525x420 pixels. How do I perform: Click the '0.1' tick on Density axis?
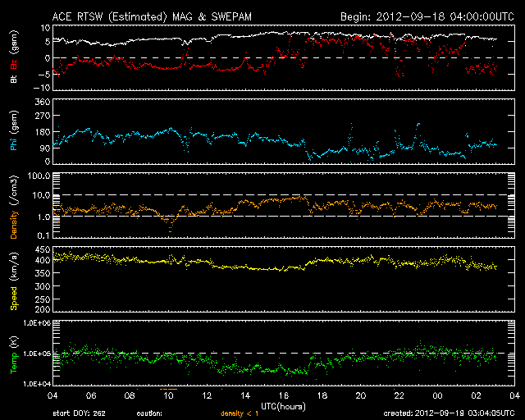click(x=43, y=235)
